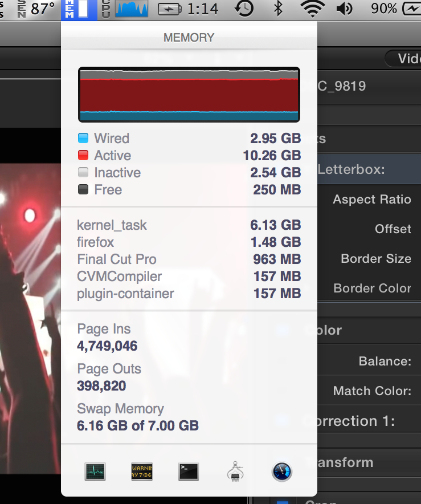
Task: Click the Match Color: parameter label
Action: (x=372, y=391)
